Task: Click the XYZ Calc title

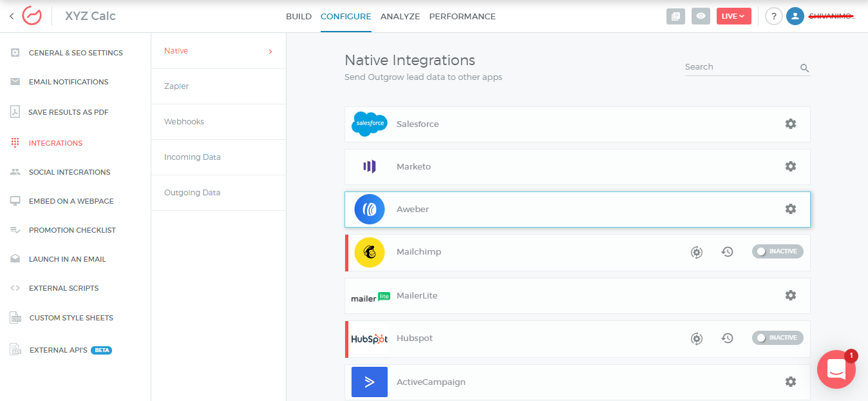Action: [x=90, y=16]
